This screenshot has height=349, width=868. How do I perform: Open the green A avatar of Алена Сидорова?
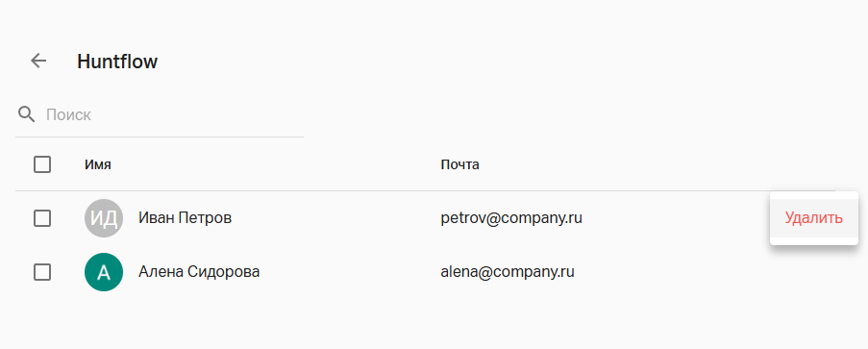point(104,272)
